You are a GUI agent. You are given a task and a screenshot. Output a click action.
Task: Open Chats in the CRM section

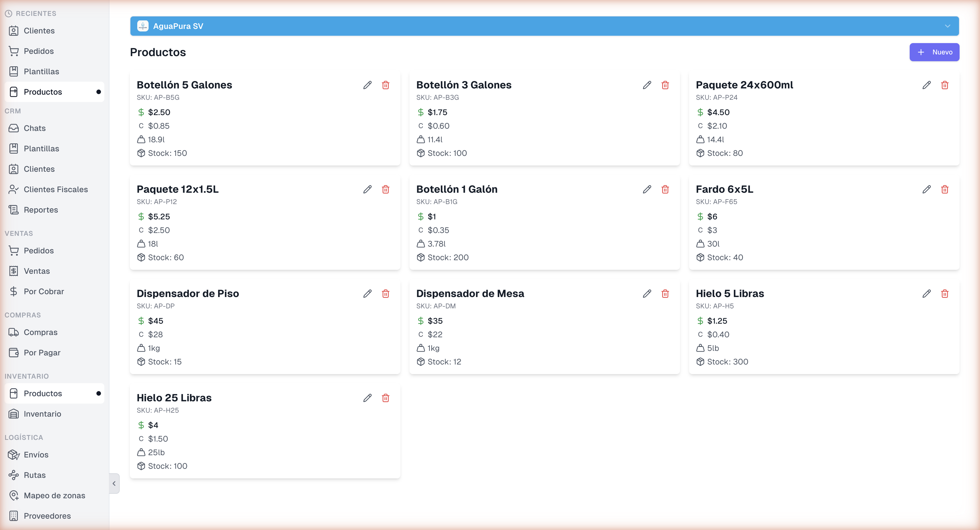(35, 128)
